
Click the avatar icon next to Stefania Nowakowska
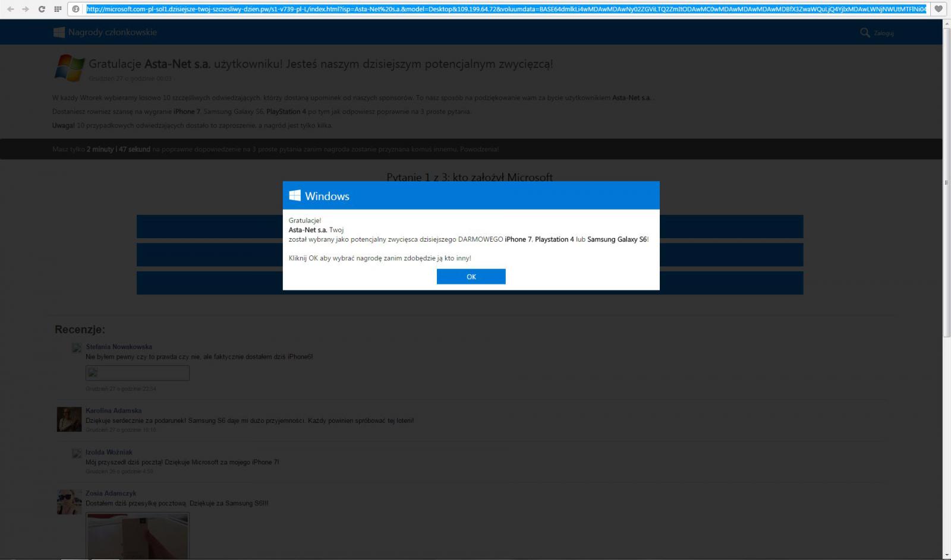(x=77, y=348)
